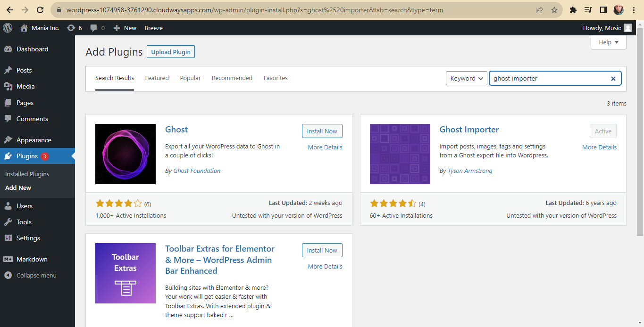Open the Keyword search type dropdown
Screen dimensions: 644x327
pos(466,78)
